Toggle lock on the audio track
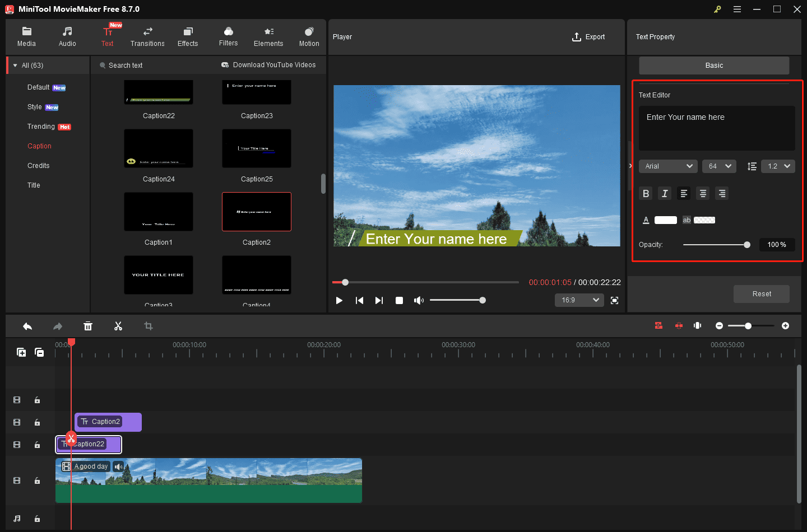The image size is (807, 532). [37, 519]
